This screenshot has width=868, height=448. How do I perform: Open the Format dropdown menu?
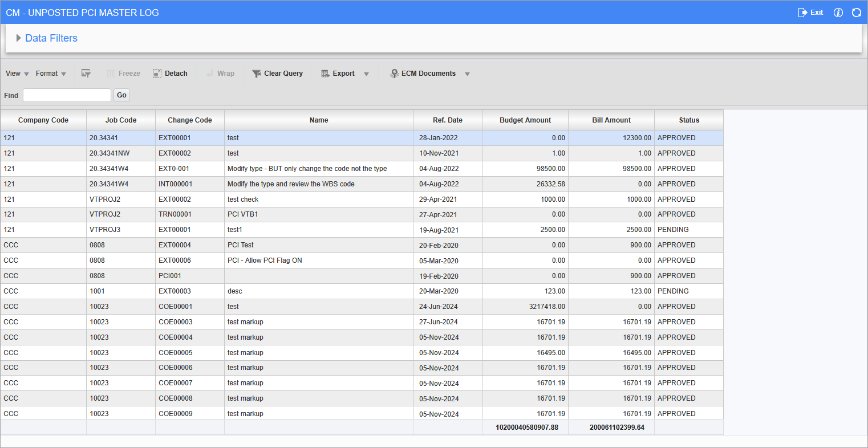click(51, 74)
